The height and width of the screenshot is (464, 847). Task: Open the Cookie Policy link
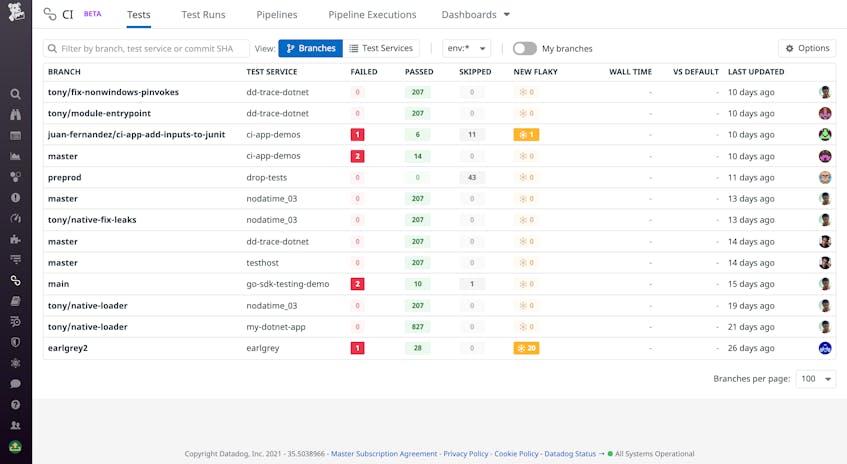pos(516,454)
